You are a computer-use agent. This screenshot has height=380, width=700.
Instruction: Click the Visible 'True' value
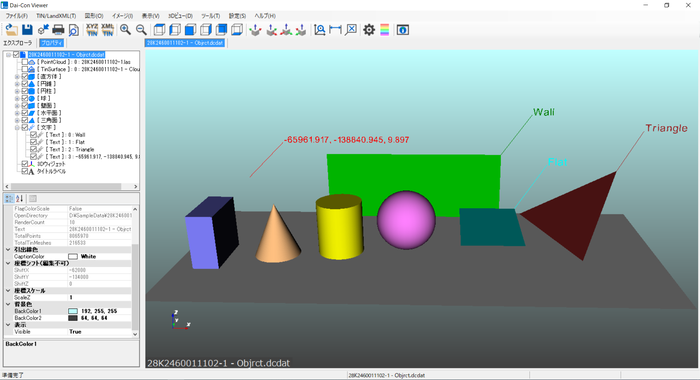point(75,332)
